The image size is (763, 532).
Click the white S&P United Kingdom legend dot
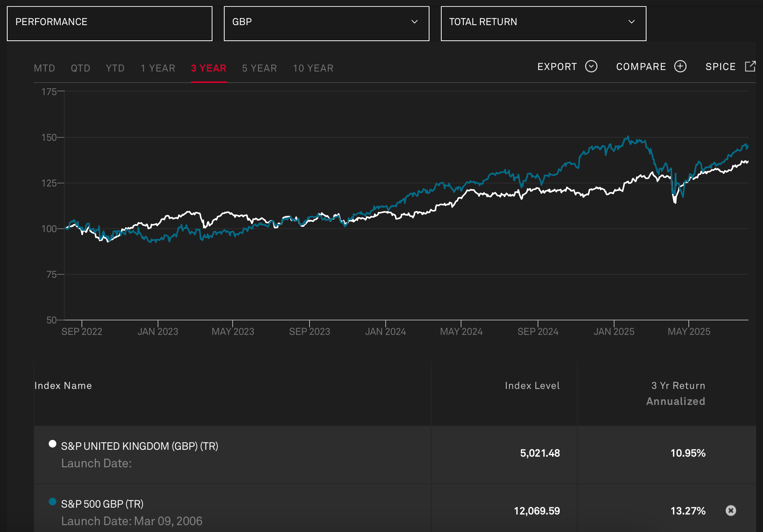[53, 444]
